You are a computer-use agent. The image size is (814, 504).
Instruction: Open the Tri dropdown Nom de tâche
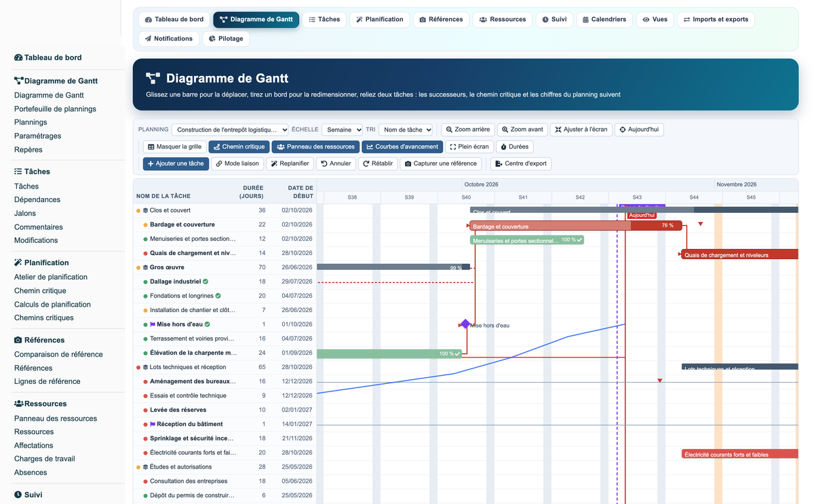pyautogui.click(x=406, y=130)
